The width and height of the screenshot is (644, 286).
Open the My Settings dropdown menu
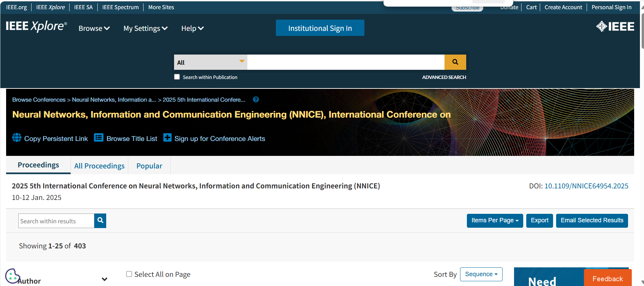tap(146, 28)
